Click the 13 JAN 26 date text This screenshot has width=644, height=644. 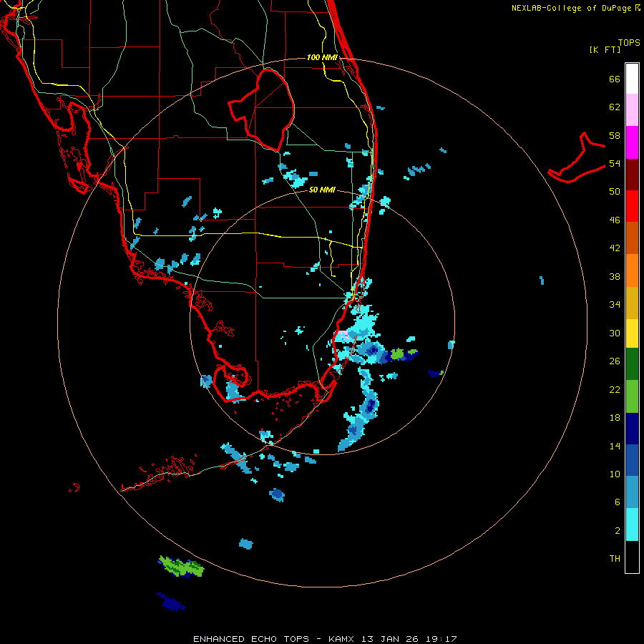click(391, 639)
